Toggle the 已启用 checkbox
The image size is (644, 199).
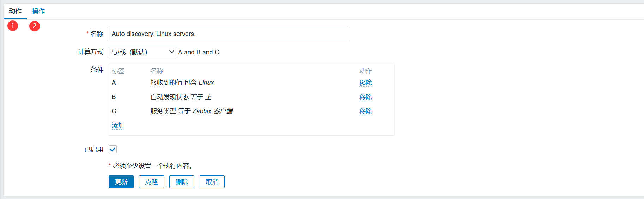(x=113, y=150)
